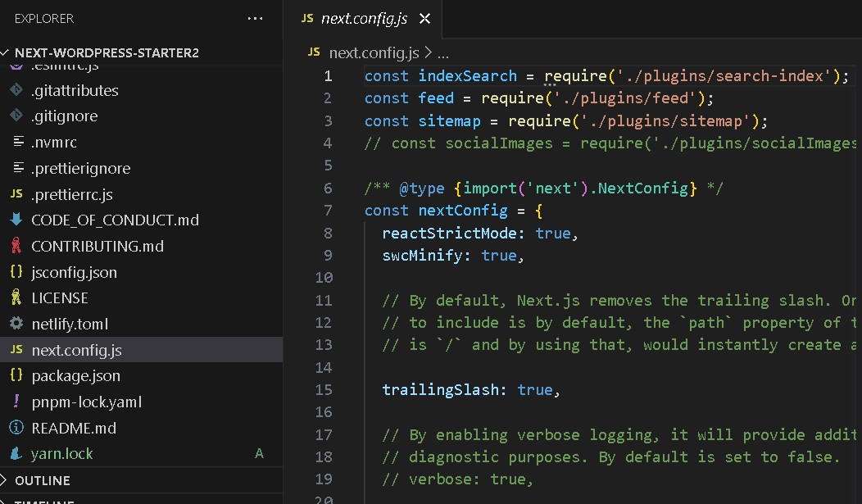The image size is (862, 504).
Task: Expand the TIMELINE section
Action: click(x=49, y=501)
